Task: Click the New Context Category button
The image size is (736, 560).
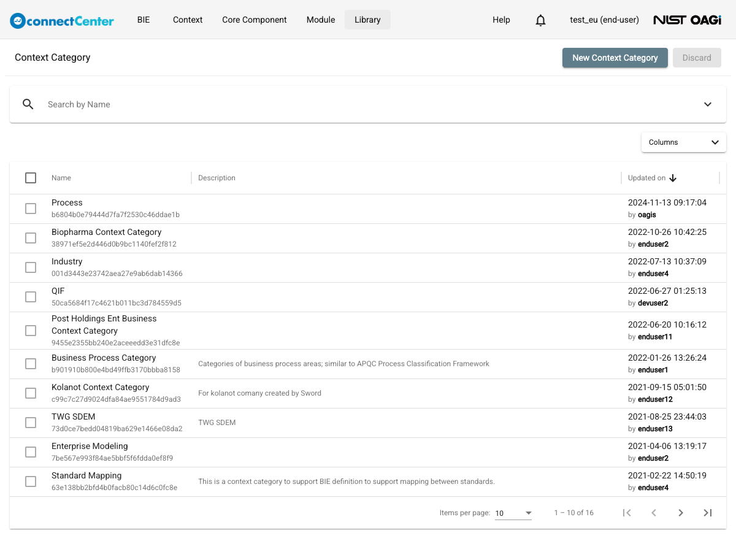Action: [615, 58]
